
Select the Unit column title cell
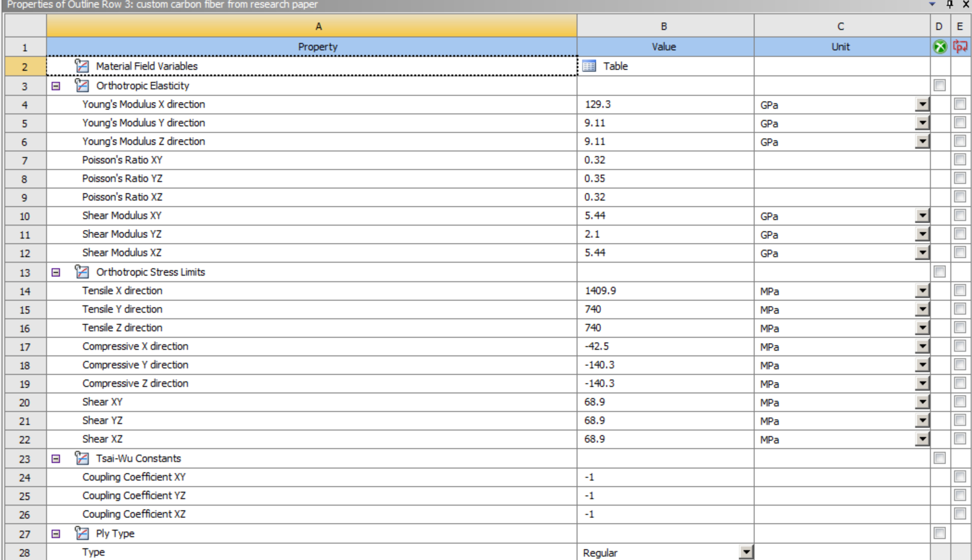pyautogui.click(x=842, y=47)
